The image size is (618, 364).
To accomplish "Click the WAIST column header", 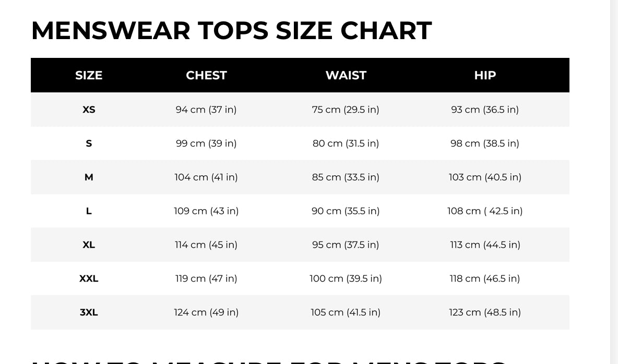I will (346, 75).
